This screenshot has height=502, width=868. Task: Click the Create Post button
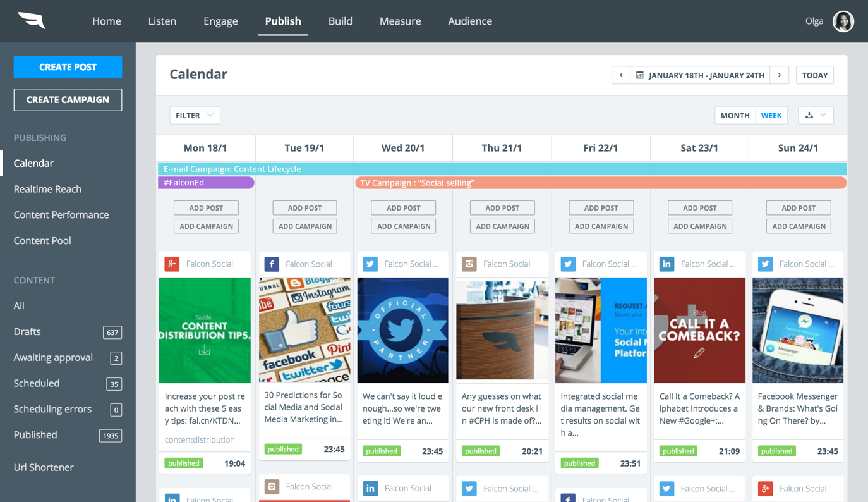pos(68,67)
